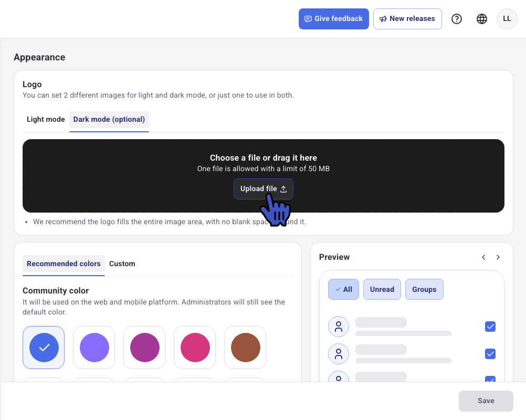This screenshot has height=420, width=526.
Task: Switch to the Light mode tab
Action: coord(46,119)
